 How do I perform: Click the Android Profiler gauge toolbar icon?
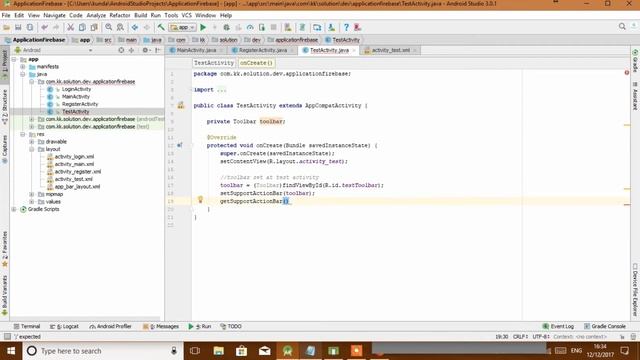[x=250, y=27]
